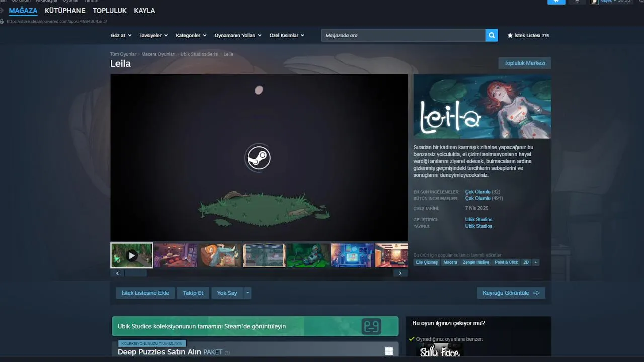This screenshot has width=644, height=362.
Task: Click the Yok Say button
Action: point(227,293)
